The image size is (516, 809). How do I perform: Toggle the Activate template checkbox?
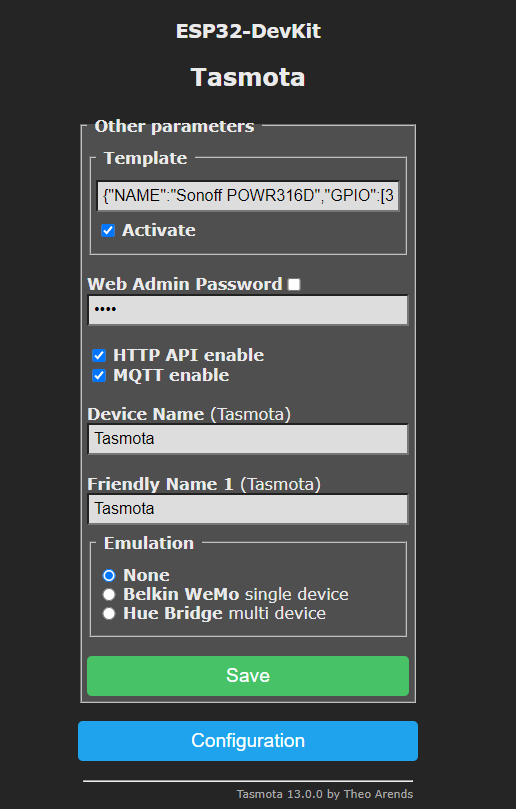pyautogui.click(x=108, y=231)
